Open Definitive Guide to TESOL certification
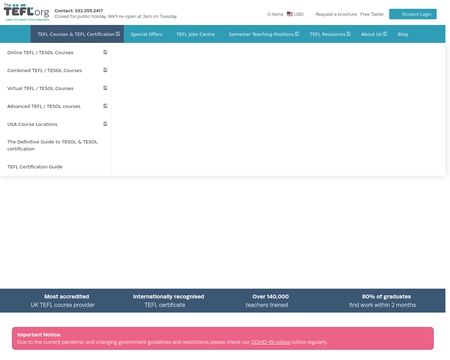450x360 pixels. click(x=52, y=145)
